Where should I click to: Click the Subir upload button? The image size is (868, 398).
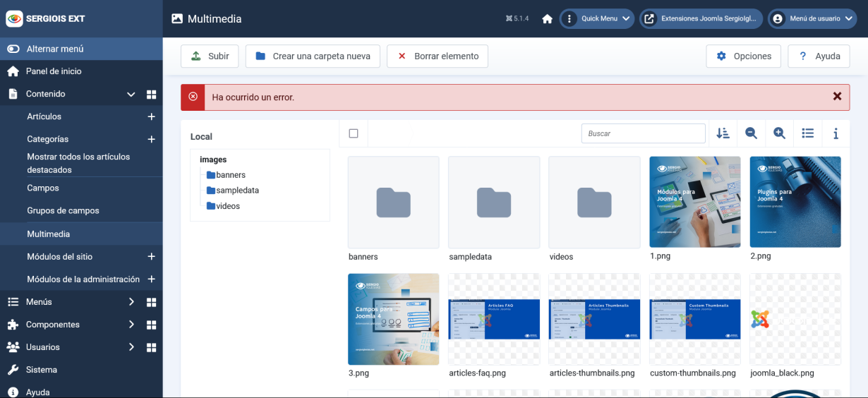click(x=210, y=56)
